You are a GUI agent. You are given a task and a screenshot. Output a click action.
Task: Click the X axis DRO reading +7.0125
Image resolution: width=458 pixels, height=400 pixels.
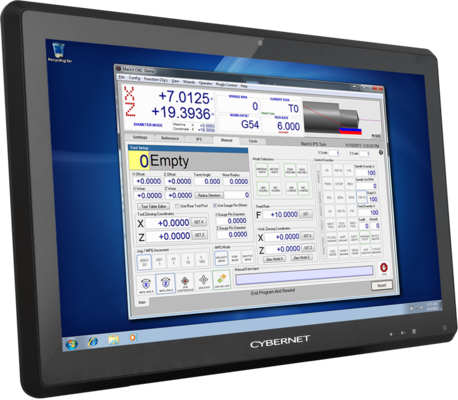coord(184,97)
